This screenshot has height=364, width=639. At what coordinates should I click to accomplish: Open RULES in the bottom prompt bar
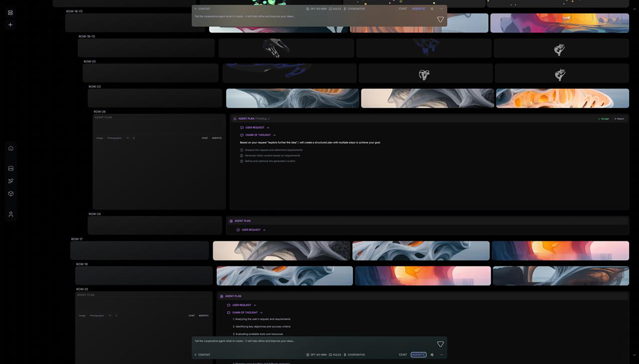[x=335, y=354]
